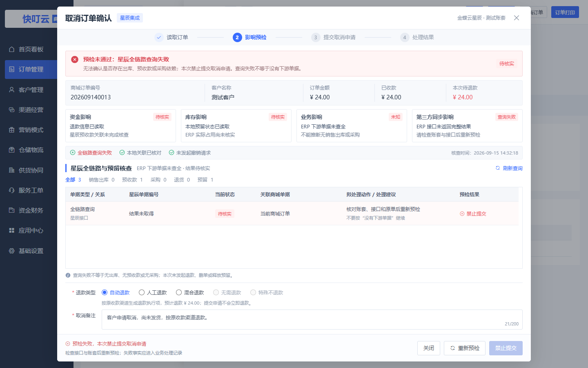
Task: Click footer 预检失败 warning icon
Action: click(x=68, y=344)
